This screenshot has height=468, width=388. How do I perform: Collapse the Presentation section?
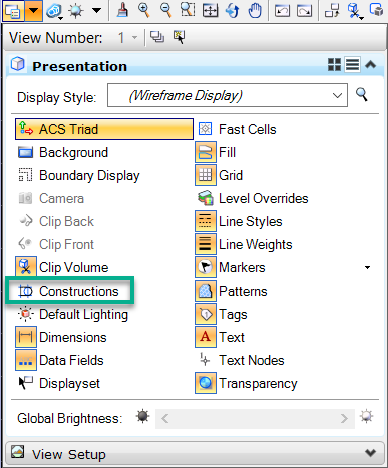[x=371, y=64]
